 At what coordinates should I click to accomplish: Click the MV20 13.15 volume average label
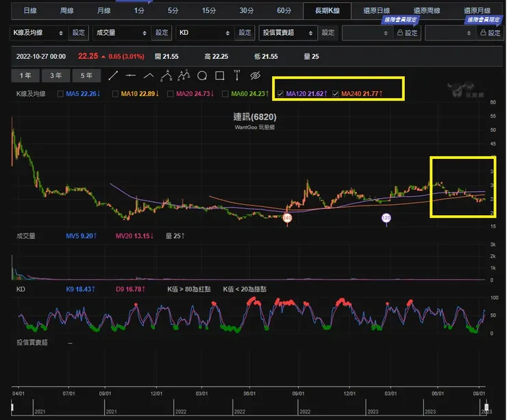point(134,236)
